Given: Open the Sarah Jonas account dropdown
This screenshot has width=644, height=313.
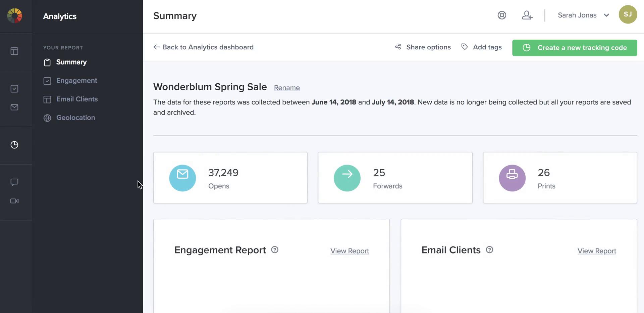Looking at the screenshot, I should 584,15.
